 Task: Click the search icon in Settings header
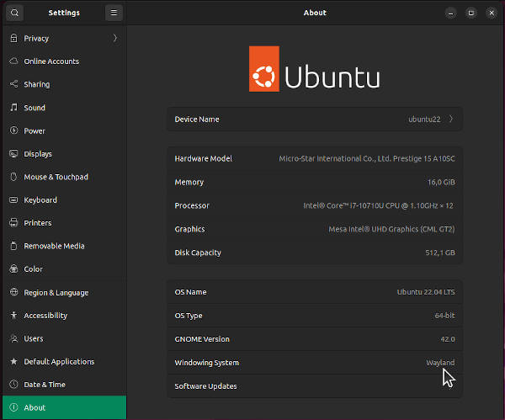(x=14, y=13)
